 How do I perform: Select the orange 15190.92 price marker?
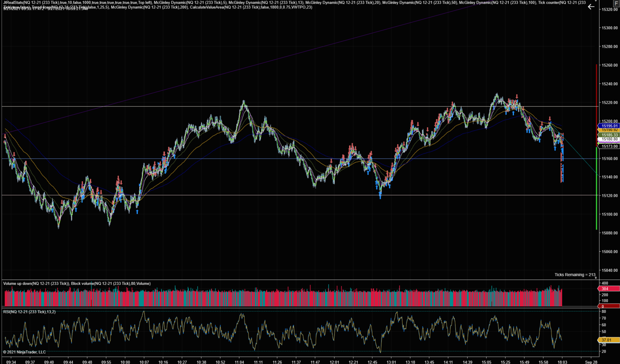pos(609,130)
